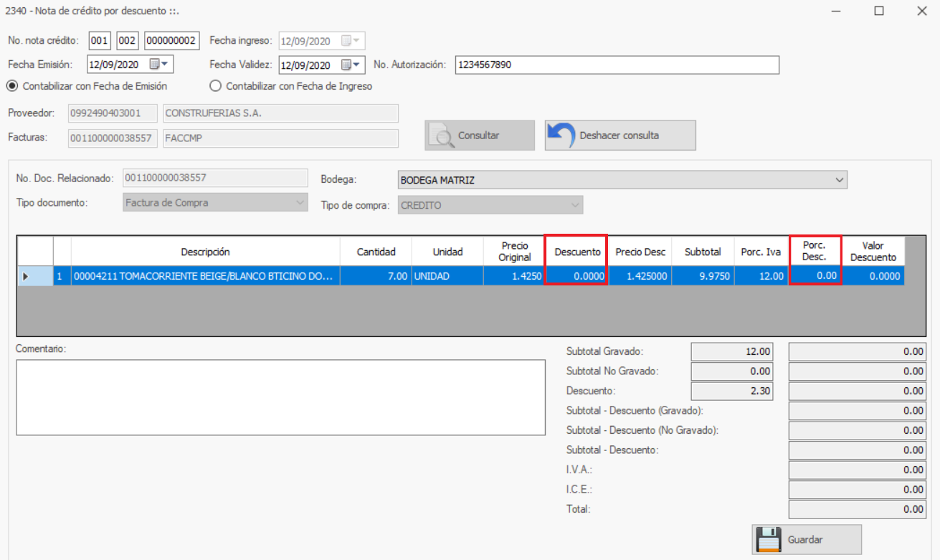This screenshot has height=560, width=940.
Task: Click the undo arrow icon on Deshacer consulta
Action: coord(561,136)
